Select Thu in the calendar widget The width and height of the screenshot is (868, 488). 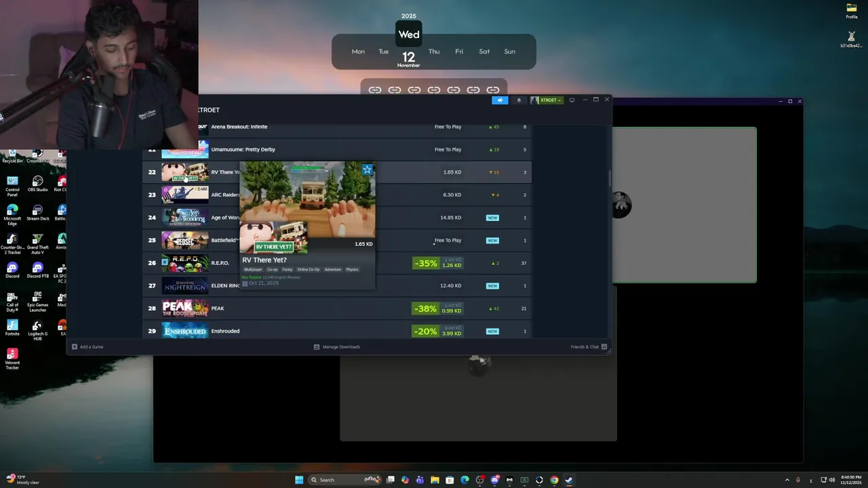[x=434, y=52]
